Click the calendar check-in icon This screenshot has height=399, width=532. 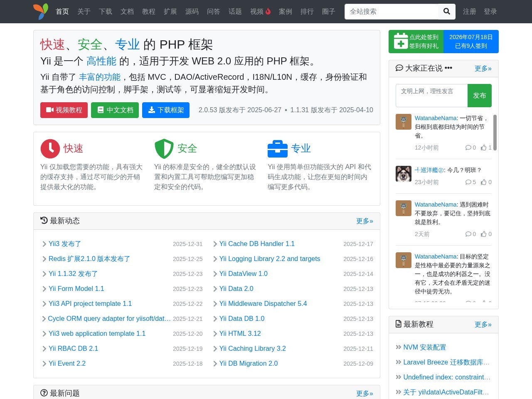click(401, 41)
